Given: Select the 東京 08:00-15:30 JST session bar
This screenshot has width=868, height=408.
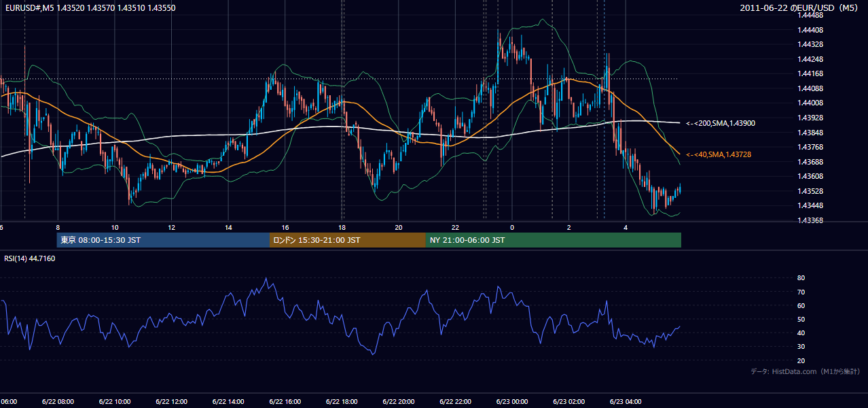Looking at the screenshot, I should (163, 240).
